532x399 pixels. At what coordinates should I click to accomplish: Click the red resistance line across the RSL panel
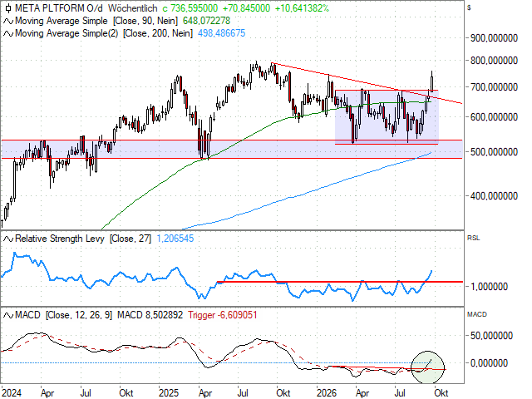pyautogui.click(x=339, y=282)
